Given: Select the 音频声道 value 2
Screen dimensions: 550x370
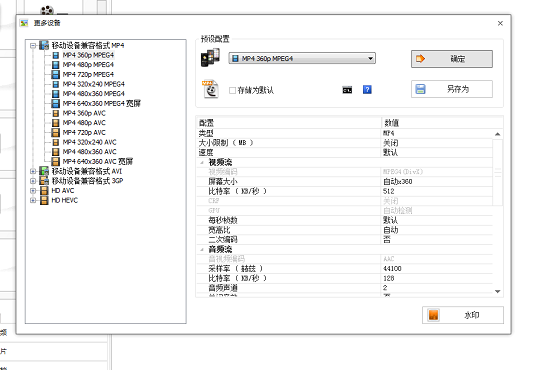Looking at the screenshot, I should click(385, 288).
